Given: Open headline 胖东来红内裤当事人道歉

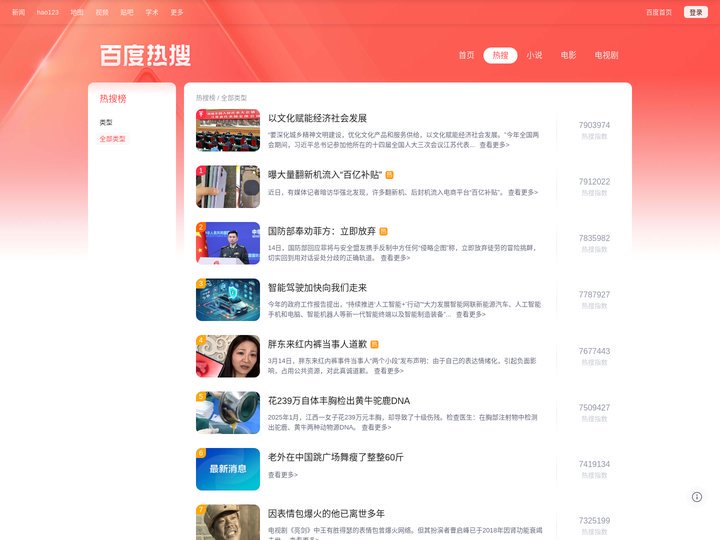Looking at the screenshot, I should 317,344.
